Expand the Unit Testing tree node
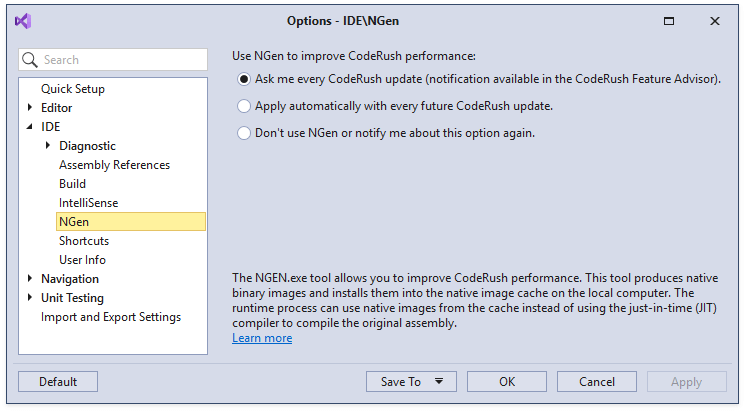Image resolution: width=745 pixels, height=412 pixels. click(30, 298)
